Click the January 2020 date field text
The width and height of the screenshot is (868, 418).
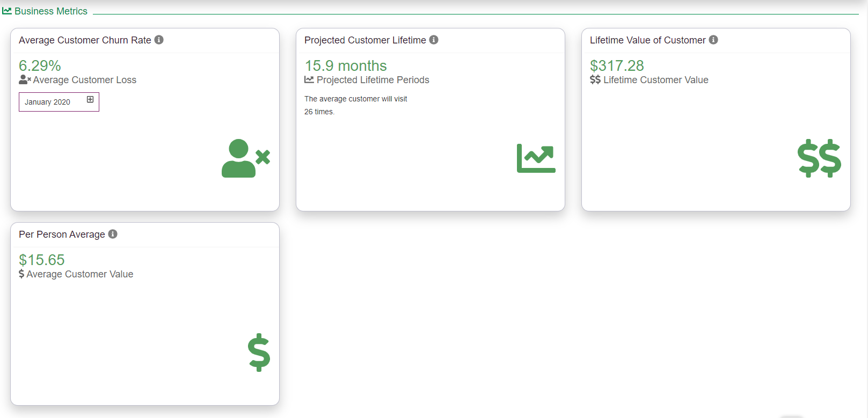[x=47, y=102]
